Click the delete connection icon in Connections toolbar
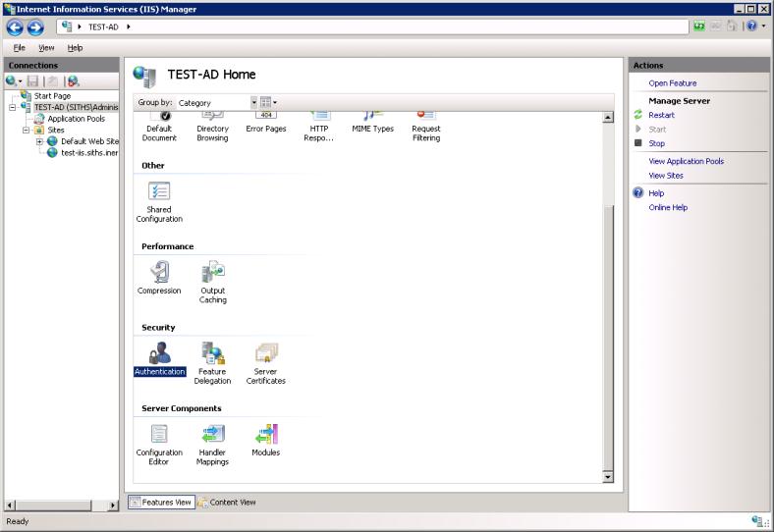This screenshot has width=774, height=532. (73, 80)
